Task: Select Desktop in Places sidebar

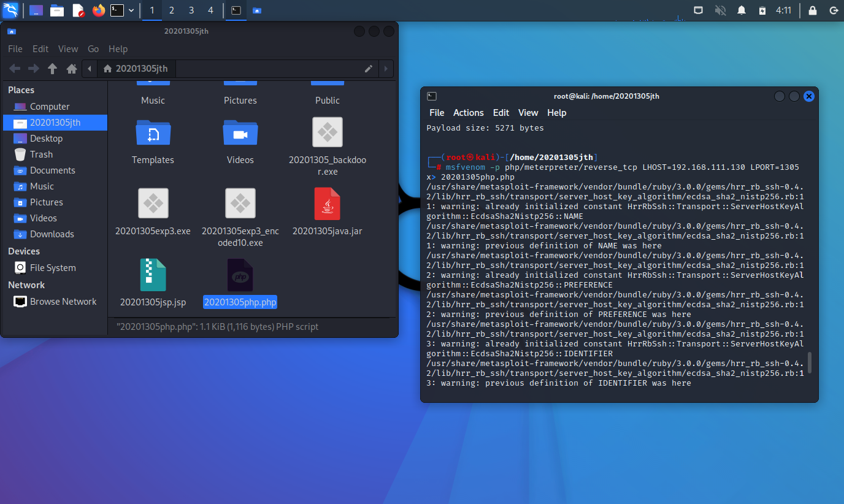Action: [55, 139]
